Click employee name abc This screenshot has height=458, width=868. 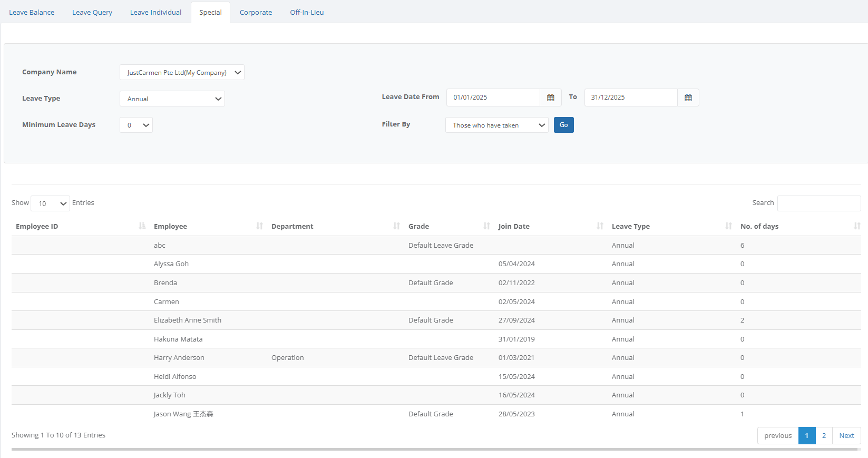(x=160, y=245)
